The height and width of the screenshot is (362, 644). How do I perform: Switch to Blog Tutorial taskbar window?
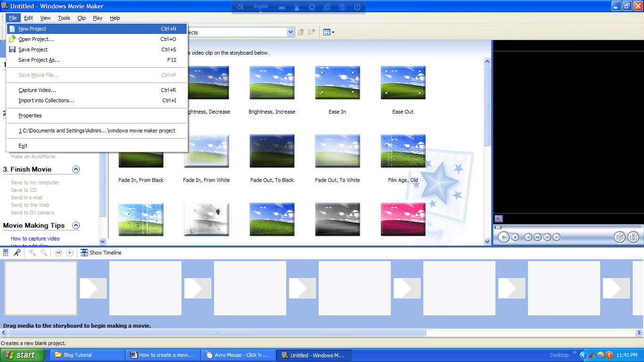click(x=87, y=355)
